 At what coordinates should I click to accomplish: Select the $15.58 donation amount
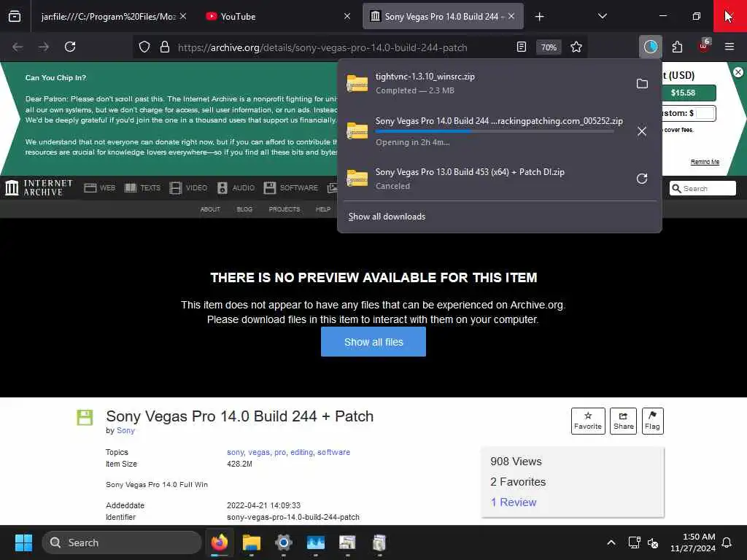click(x=684, y=93)
